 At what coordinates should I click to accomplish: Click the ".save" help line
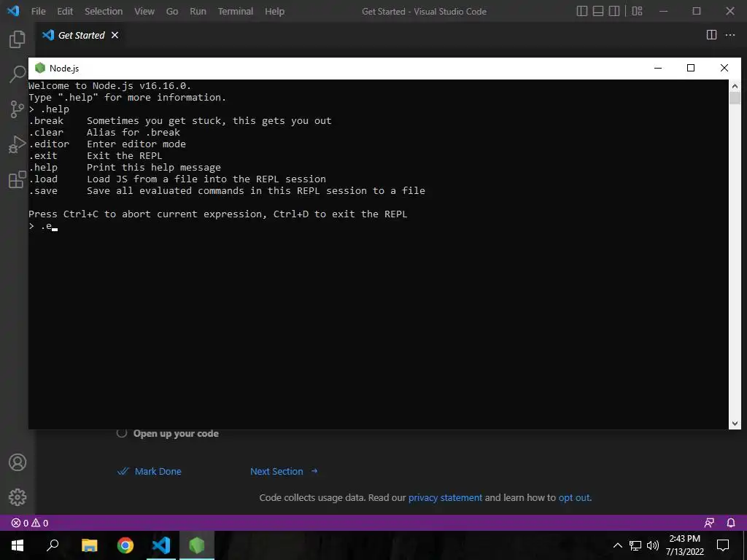point(227,190)
